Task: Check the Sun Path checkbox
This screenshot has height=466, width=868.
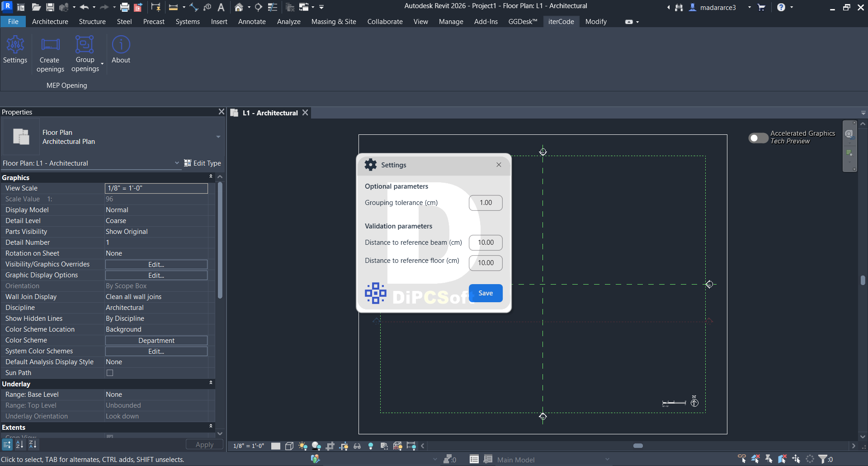Action: tap(110, 373)
